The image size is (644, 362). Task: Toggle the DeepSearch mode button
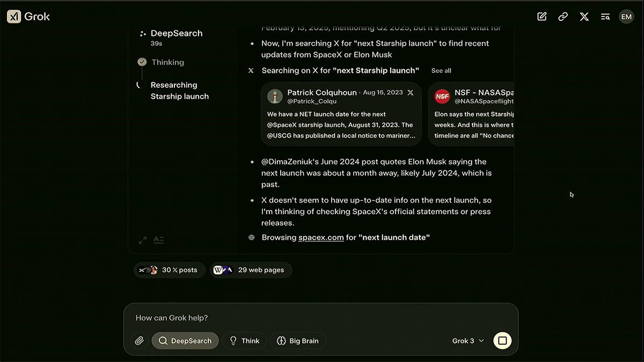pyautogui.click(x=185, y=341)
